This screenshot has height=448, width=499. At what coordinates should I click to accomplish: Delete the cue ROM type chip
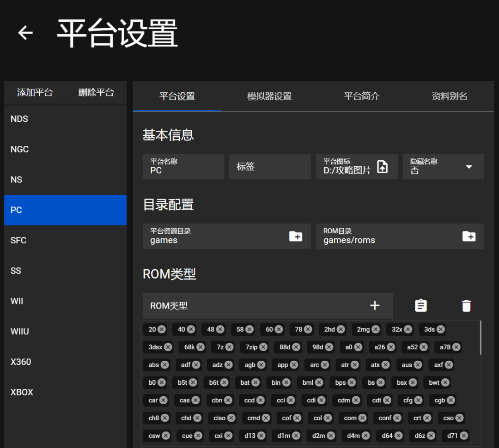(x=199, y=436)
